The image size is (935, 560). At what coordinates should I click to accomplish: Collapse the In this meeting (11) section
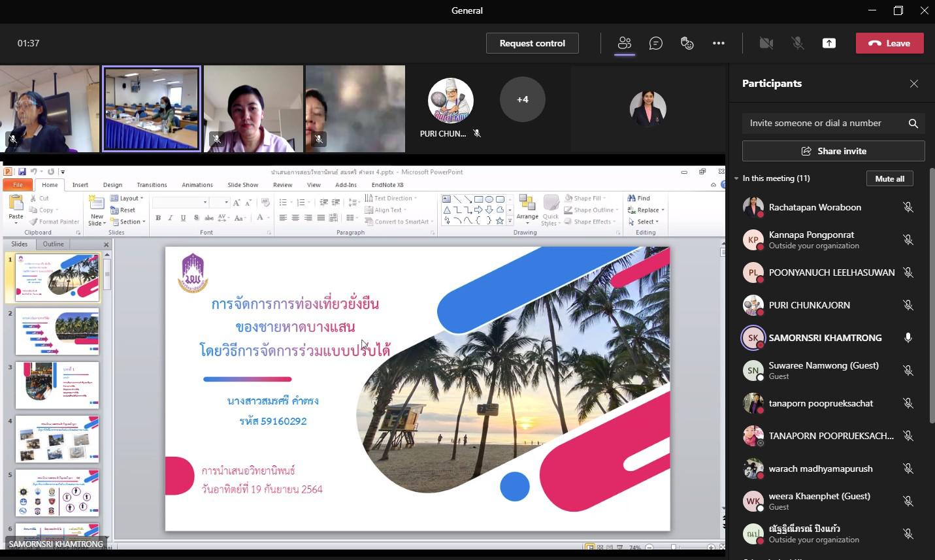(737, 178)
